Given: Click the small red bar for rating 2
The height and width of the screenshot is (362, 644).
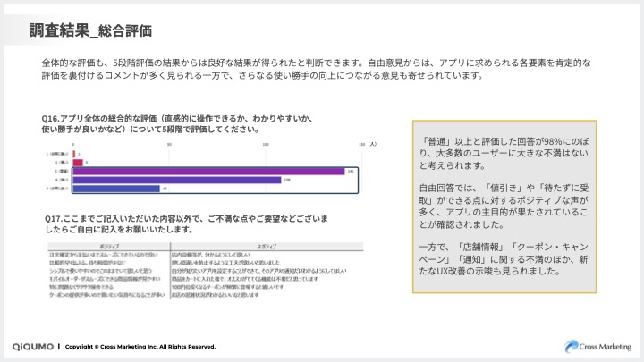Looking at the screenshot, I should click(x=78, y=163).
